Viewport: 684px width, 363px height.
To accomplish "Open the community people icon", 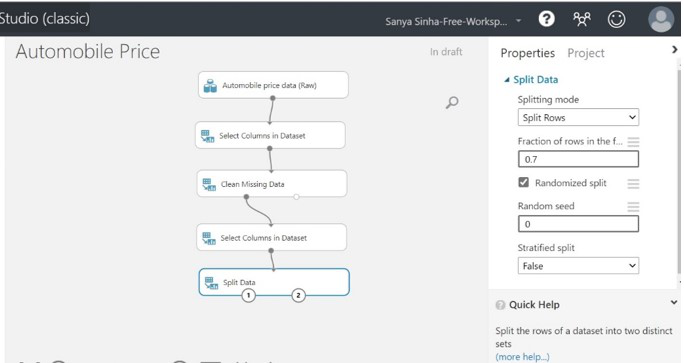I will (581, 19).
